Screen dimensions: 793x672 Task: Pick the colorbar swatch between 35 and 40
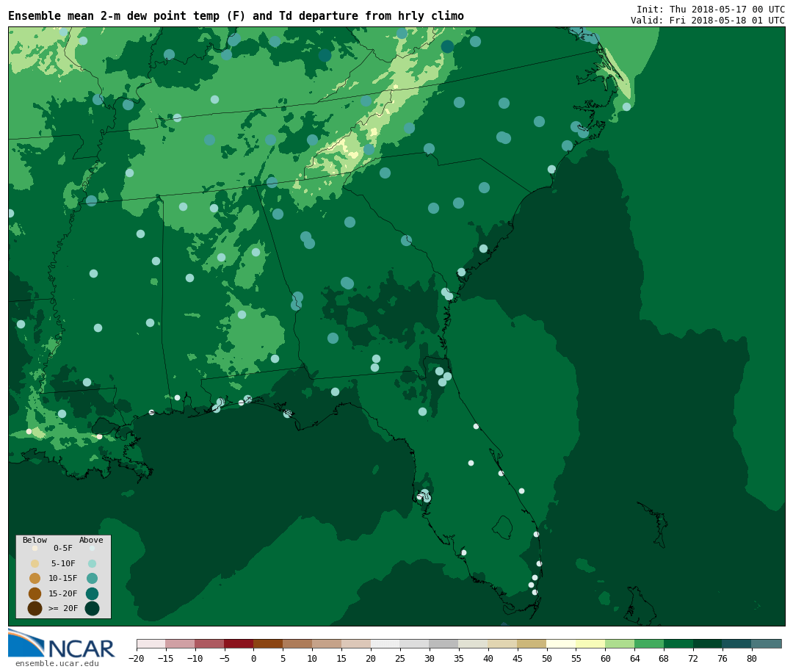(x=474, y=643)
